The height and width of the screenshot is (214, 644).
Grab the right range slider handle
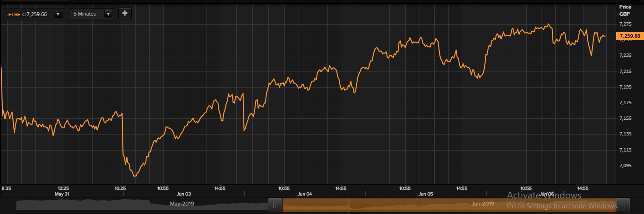pos(623,205)
